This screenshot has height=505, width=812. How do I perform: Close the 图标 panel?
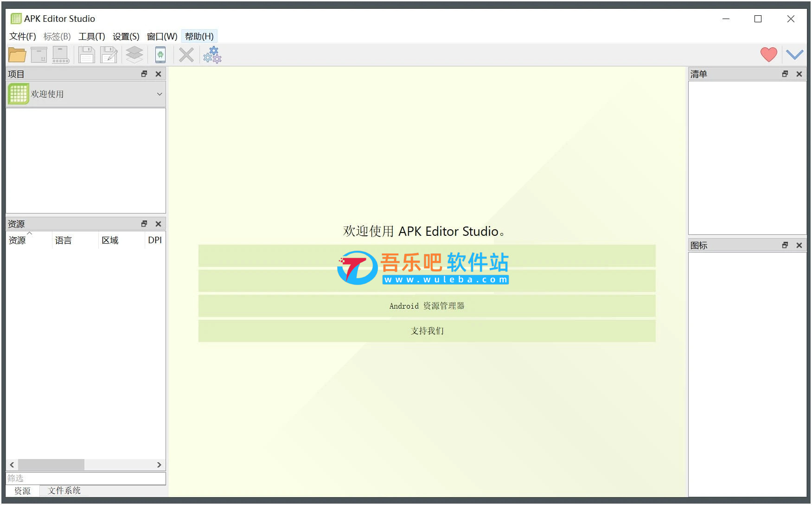(x=799, y=245)
